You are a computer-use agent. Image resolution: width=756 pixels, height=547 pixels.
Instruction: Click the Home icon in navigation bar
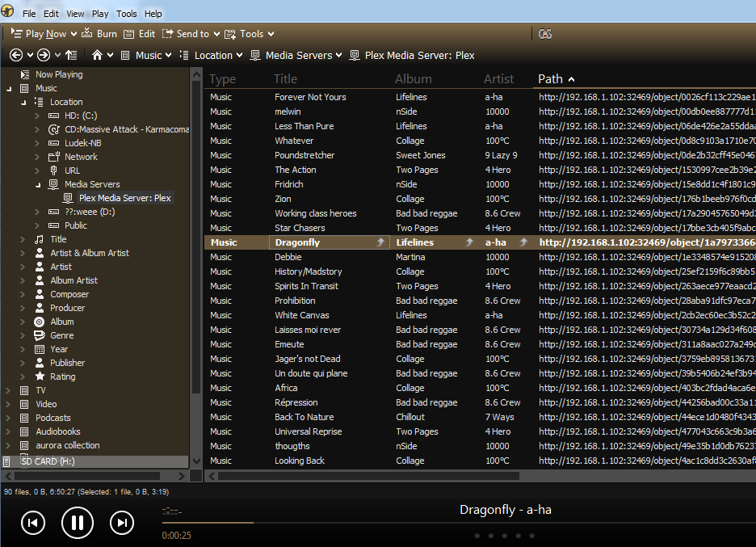98,55
